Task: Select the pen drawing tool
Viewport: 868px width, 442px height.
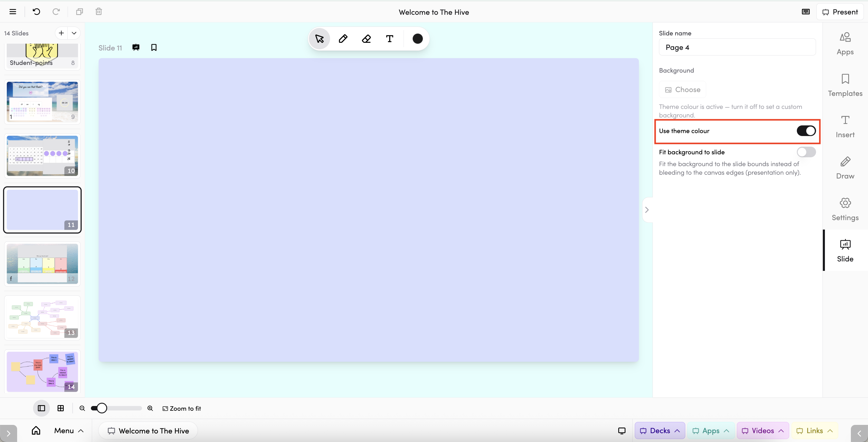Action: click(343, 39)
